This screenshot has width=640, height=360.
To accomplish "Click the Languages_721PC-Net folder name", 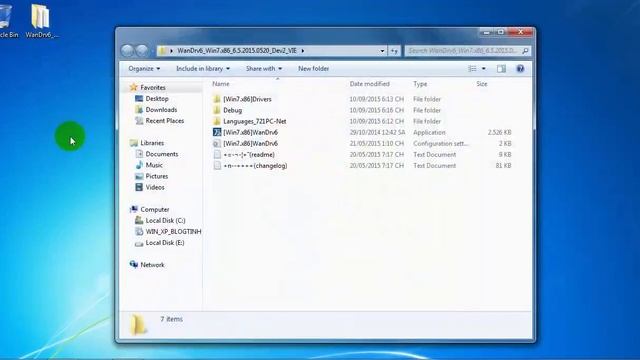I will tap(255, 121).
